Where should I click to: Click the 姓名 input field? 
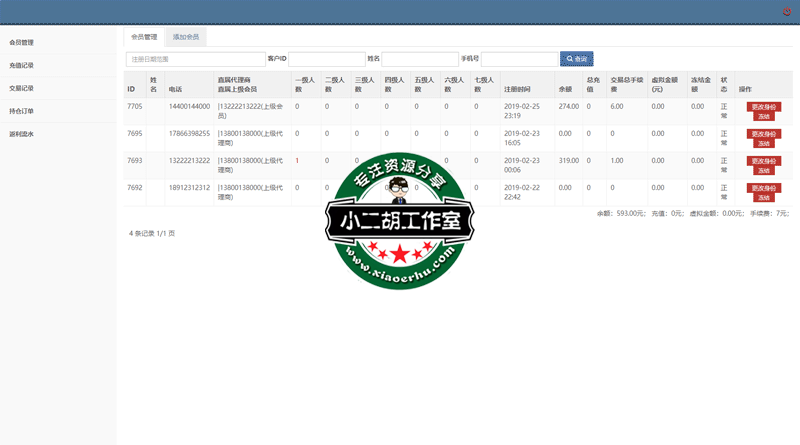click(420, 59)
